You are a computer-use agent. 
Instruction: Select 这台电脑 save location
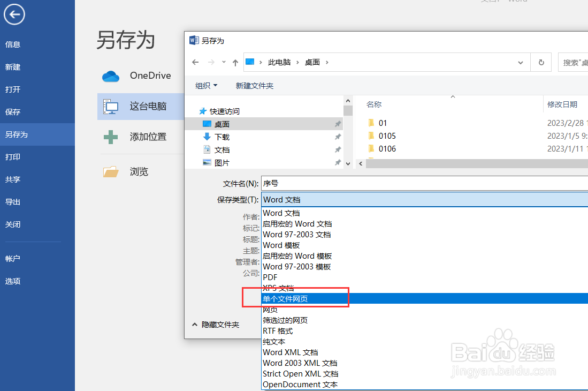click(141, 107)
